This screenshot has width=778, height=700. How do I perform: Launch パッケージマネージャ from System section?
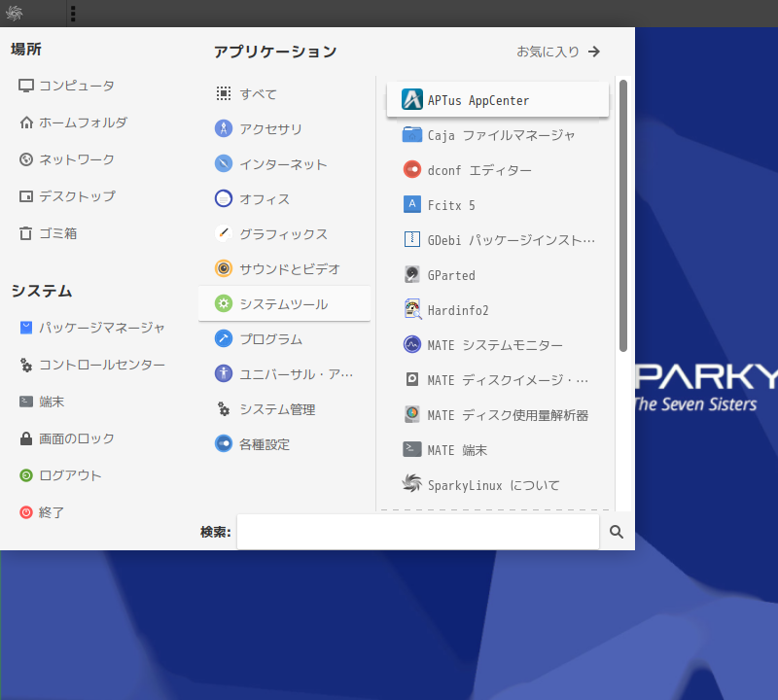(x=92, y=328)
